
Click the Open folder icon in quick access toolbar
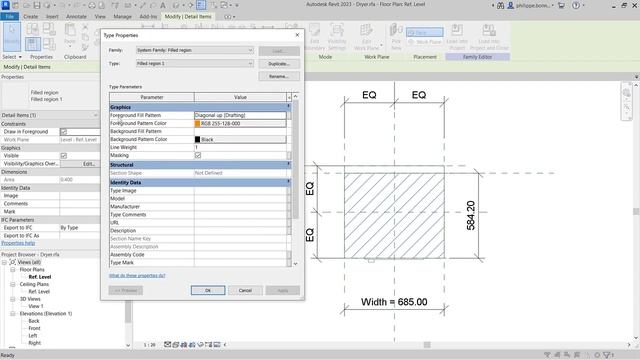pyautogui.click(x=26, y=5)
